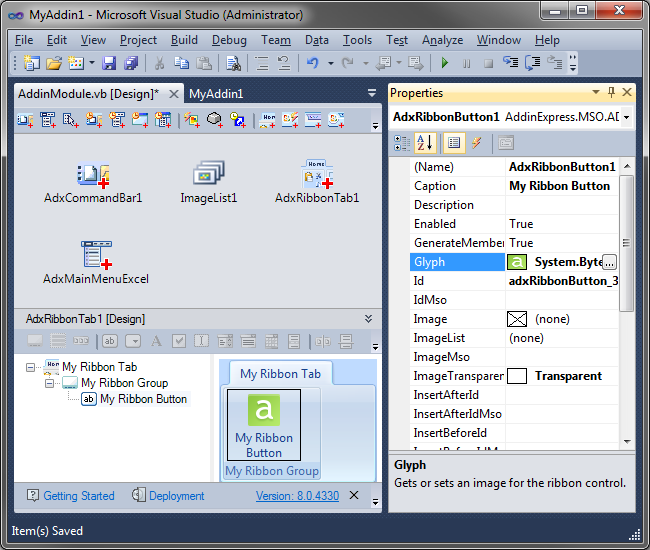Select the AdxMainMenuExcel component
The width and height of the screenshot is (650, 550).
coord(96,263)
